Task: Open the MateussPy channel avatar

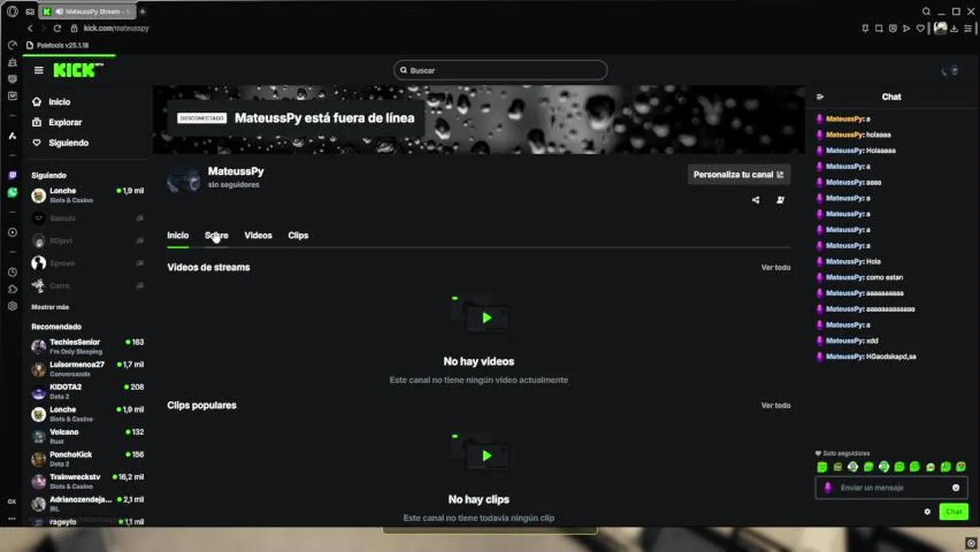Action: click(184, 179)
